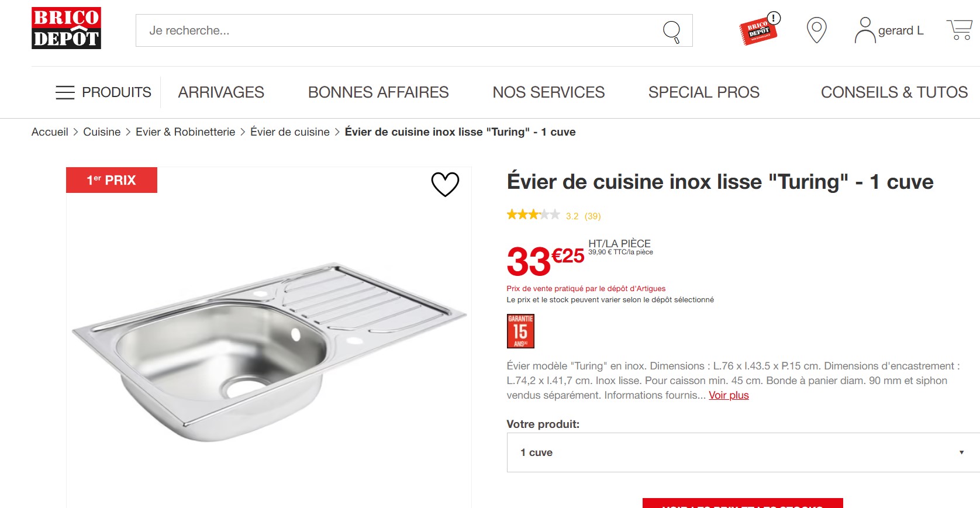This screenshot has width=980, height=508.
Task: Click the star rating with 39 reviews
Action: [x=553, y=215]
